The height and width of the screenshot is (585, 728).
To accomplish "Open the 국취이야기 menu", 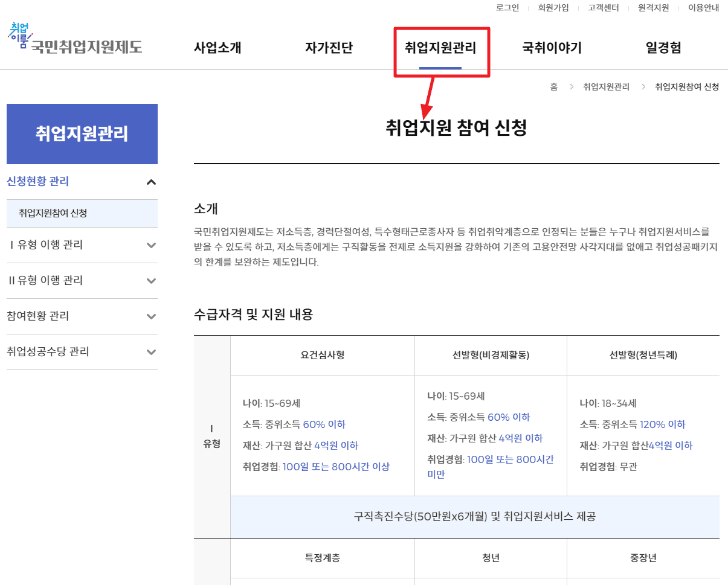I will 551,47.
